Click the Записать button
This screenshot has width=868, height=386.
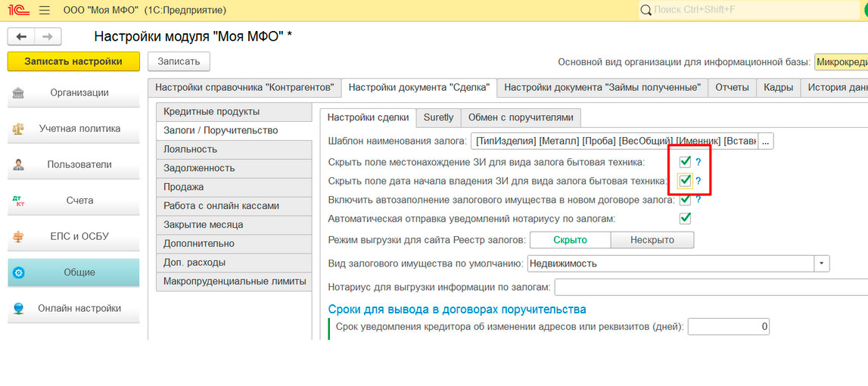pyautogui.click(x=179, y=61)
